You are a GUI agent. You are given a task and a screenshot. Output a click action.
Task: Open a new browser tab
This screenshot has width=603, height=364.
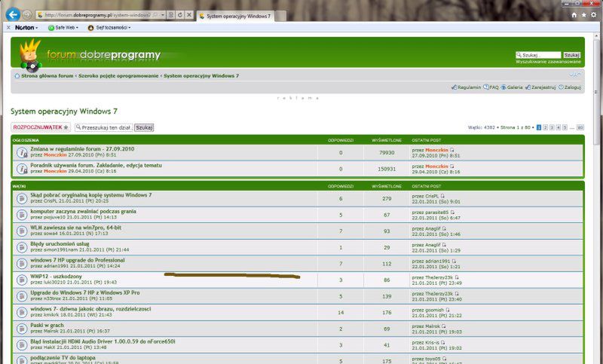pos(280,16)
